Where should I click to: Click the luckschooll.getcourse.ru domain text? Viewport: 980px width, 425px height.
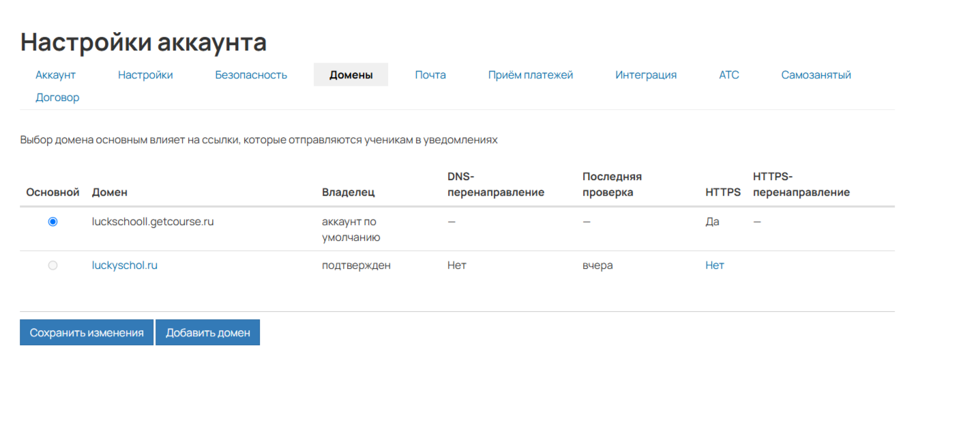click(x=153, y=222)
